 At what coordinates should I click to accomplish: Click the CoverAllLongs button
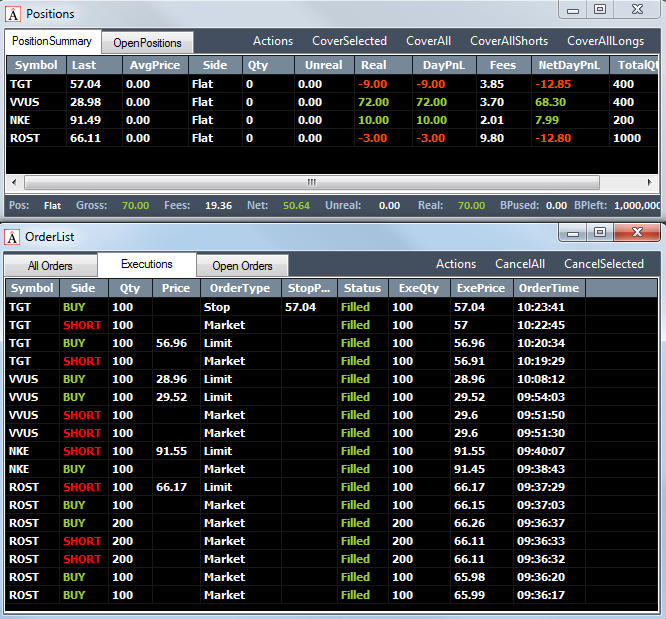coord(606,41)
